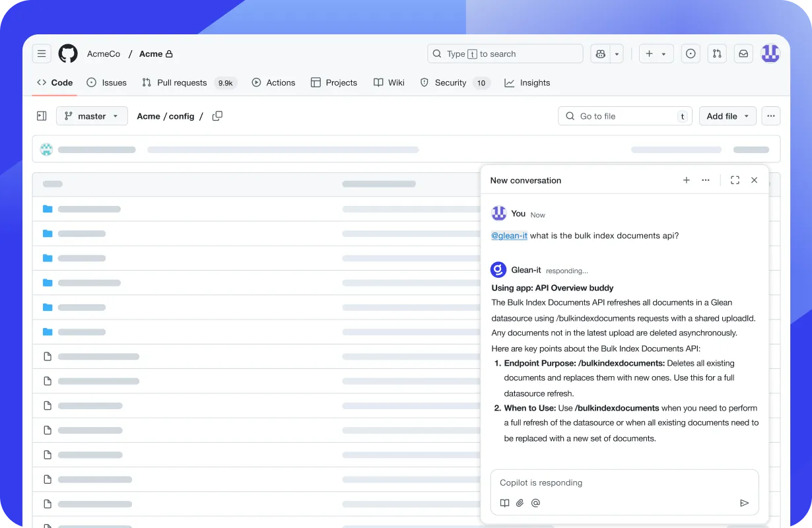812x528 pixels.
Task: Open the notifications inbox icon
Action: point(743,53)
